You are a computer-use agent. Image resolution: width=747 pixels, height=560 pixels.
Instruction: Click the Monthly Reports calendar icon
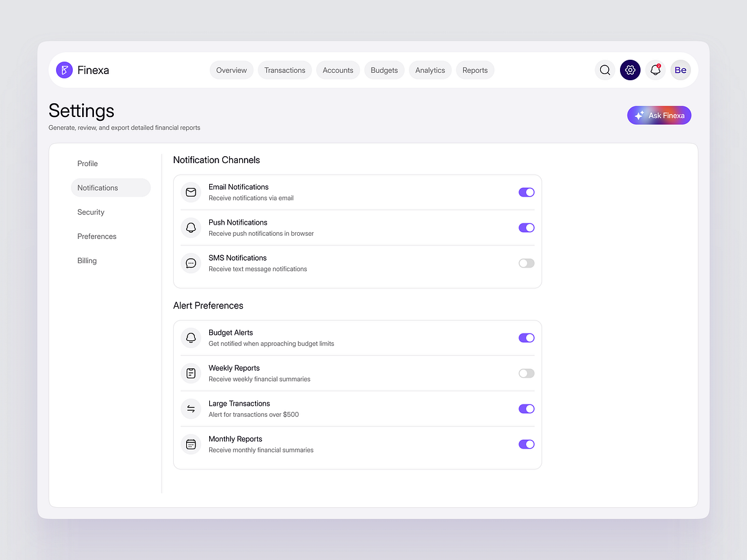point(190,444)
